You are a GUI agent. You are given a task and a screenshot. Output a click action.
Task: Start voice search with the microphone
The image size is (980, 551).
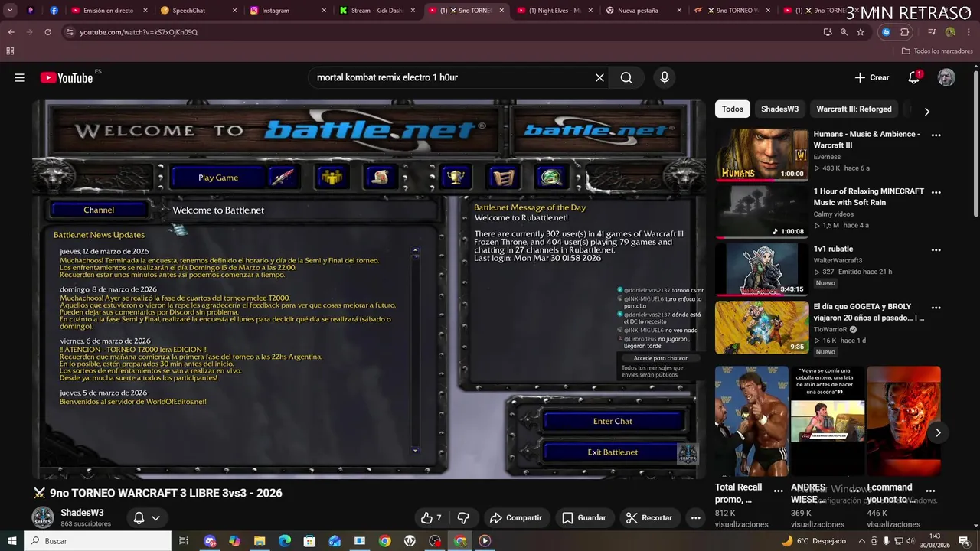click(x=665, y=77)
